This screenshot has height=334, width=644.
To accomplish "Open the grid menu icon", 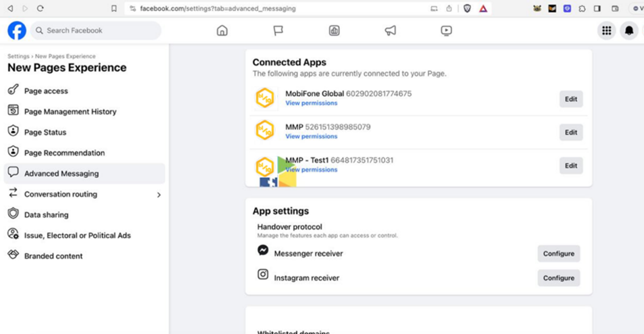I will [x=606, y=30].
